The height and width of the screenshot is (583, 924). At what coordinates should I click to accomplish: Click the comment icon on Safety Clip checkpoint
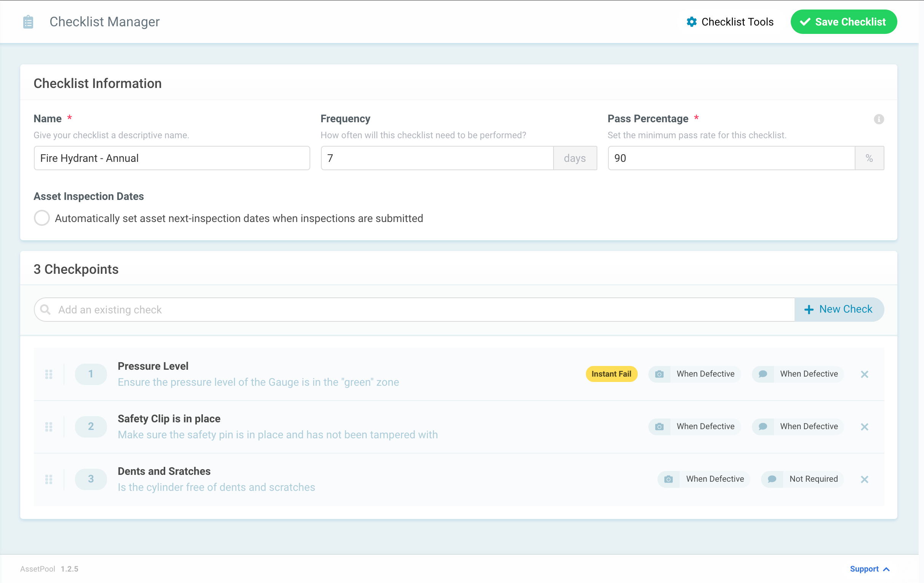763,426
